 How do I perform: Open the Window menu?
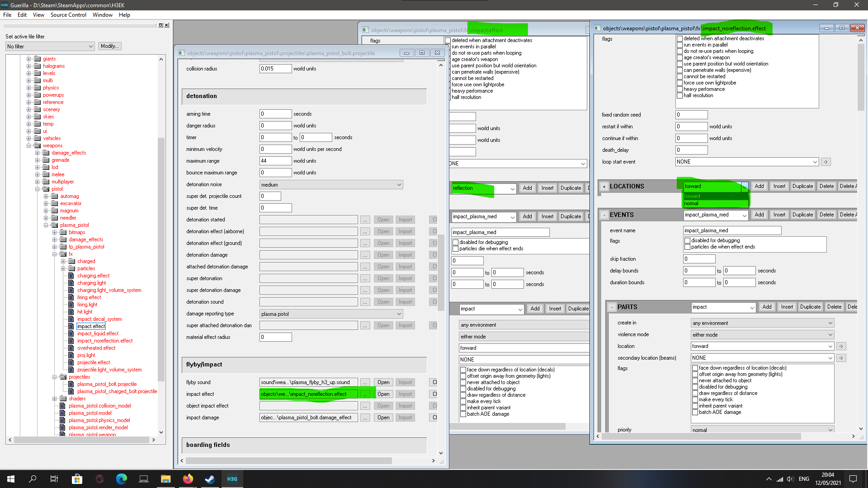(102, 15)
